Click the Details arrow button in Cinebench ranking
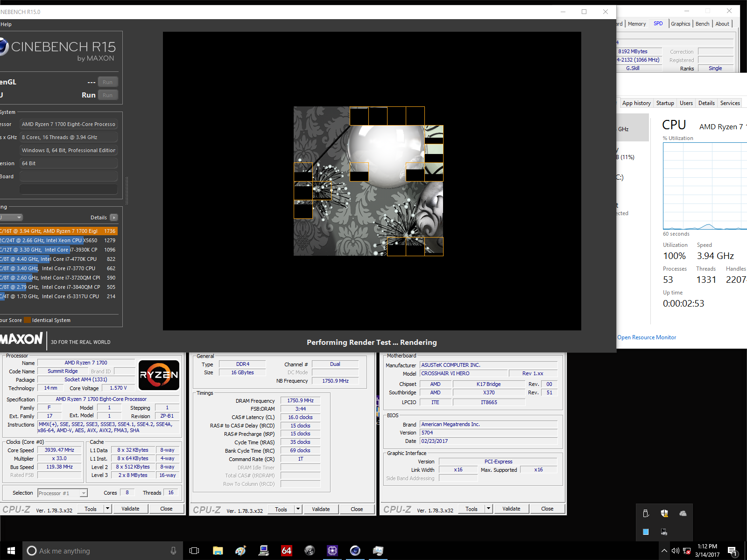 point(114,217)
